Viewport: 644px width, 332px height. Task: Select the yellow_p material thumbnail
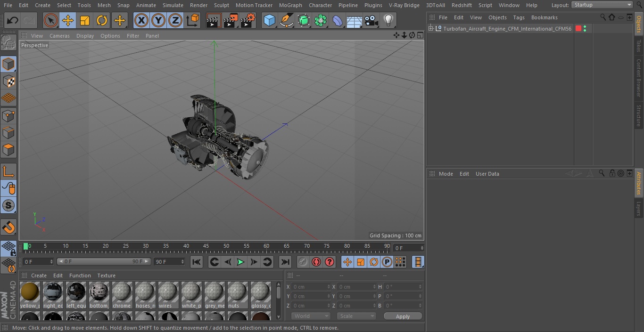click(x=30, y=295)
